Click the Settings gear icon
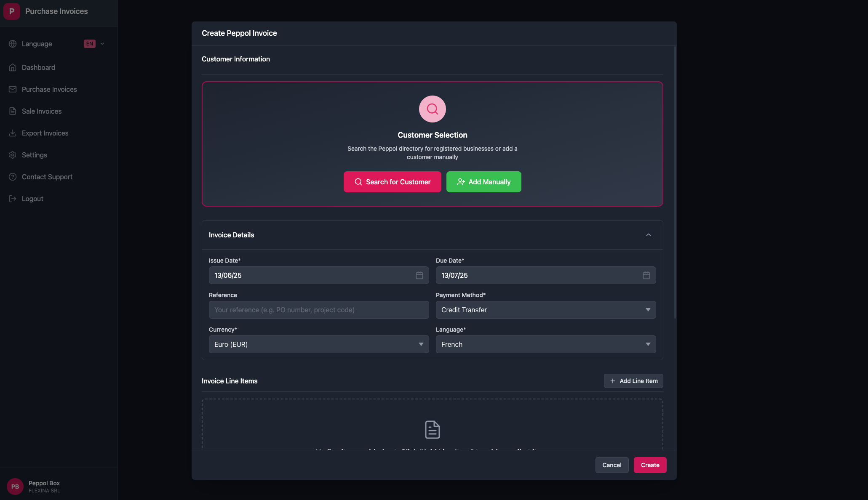This screenshot has width=868, height=500. (13, 155)
